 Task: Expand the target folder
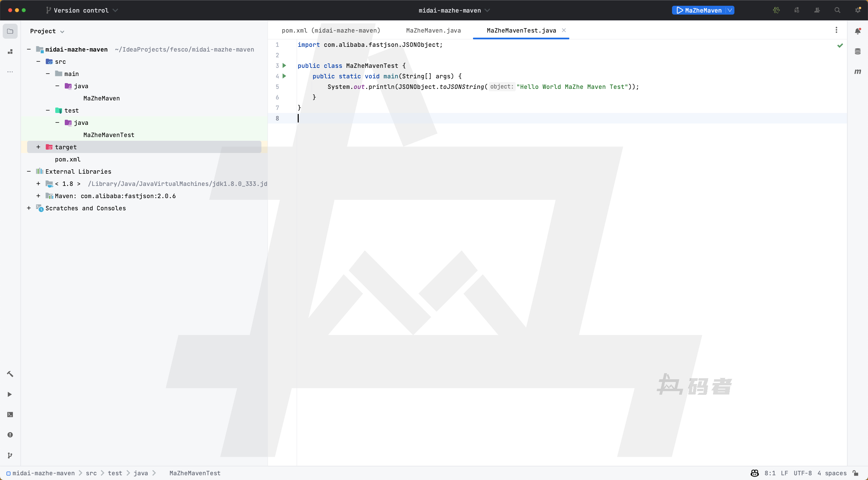pyautogui.click(x=38, y=147)
